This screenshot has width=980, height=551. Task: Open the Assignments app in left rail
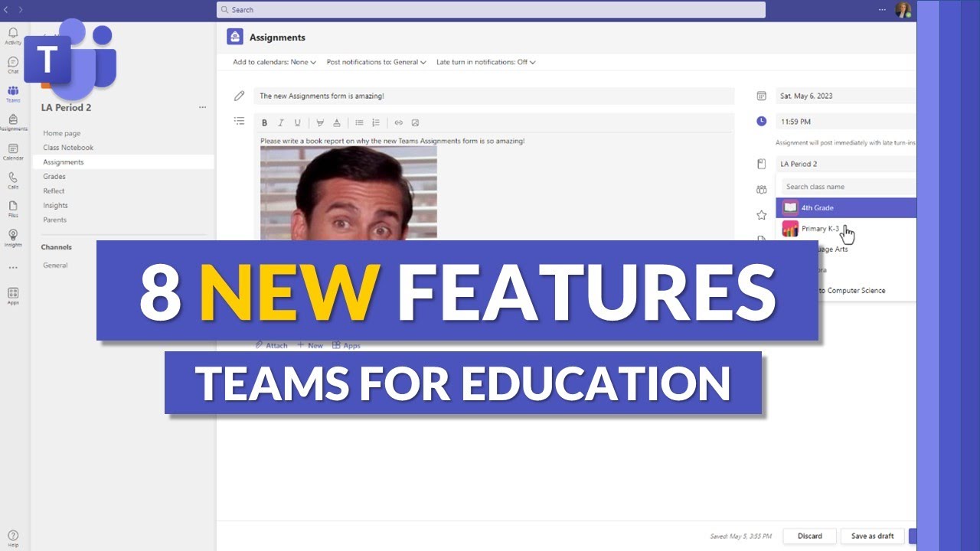[x=13, y=122]
